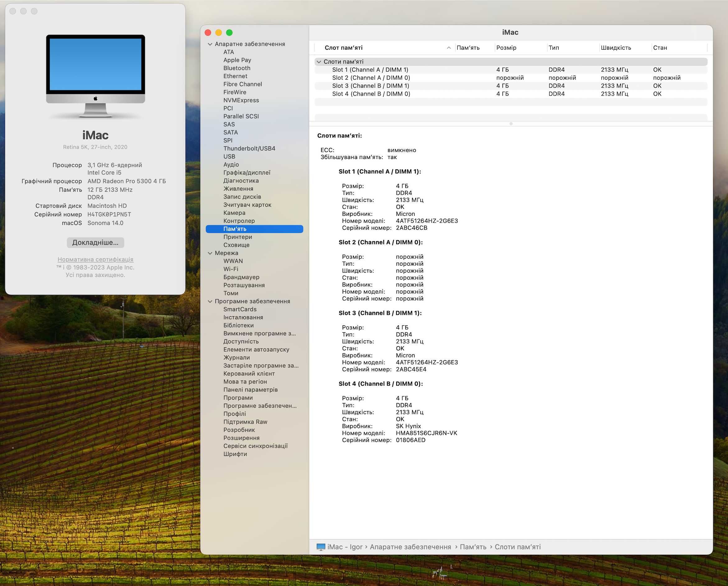Image resolution: width=728 pixels, height=586 pixels.
Task: Minimize the System Information window with yellow button
Action: (x=219, y=32)
